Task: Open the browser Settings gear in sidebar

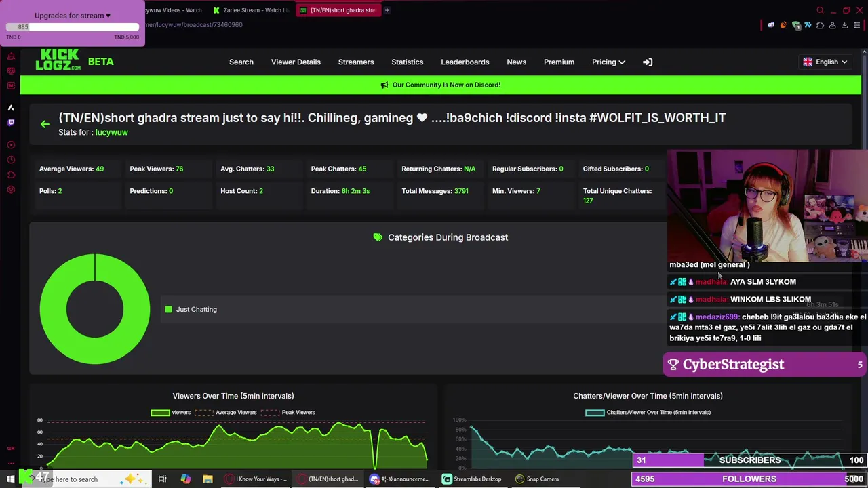Action: point(11,190)
